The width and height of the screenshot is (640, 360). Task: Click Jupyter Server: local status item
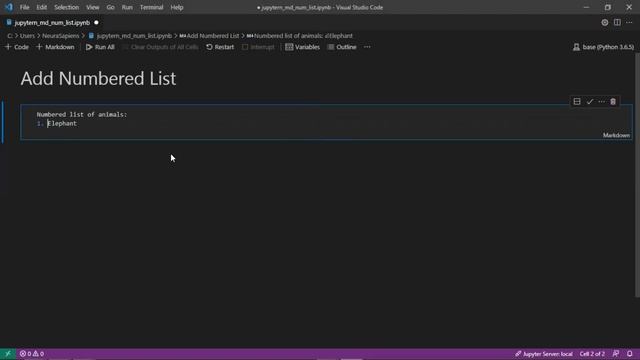544,354
